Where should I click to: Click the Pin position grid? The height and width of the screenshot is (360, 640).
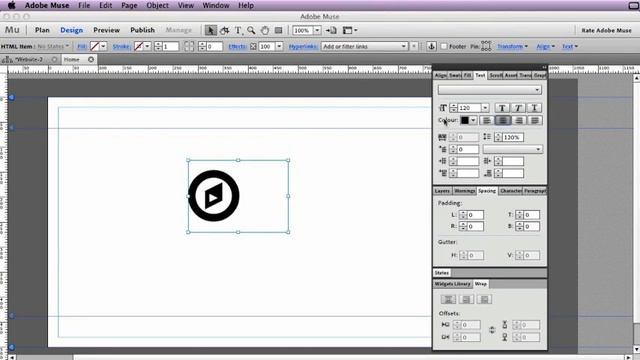(486, 46)
